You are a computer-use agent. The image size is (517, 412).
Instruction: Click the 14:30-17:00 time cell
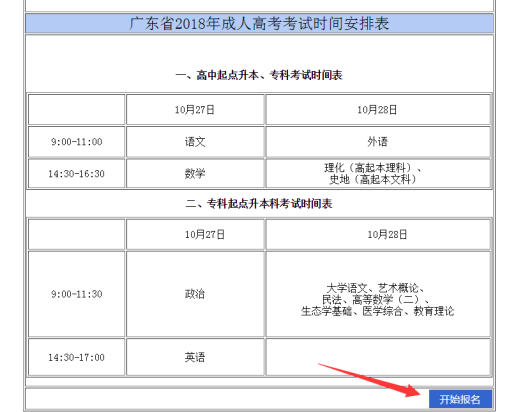[x=77, y=357]
